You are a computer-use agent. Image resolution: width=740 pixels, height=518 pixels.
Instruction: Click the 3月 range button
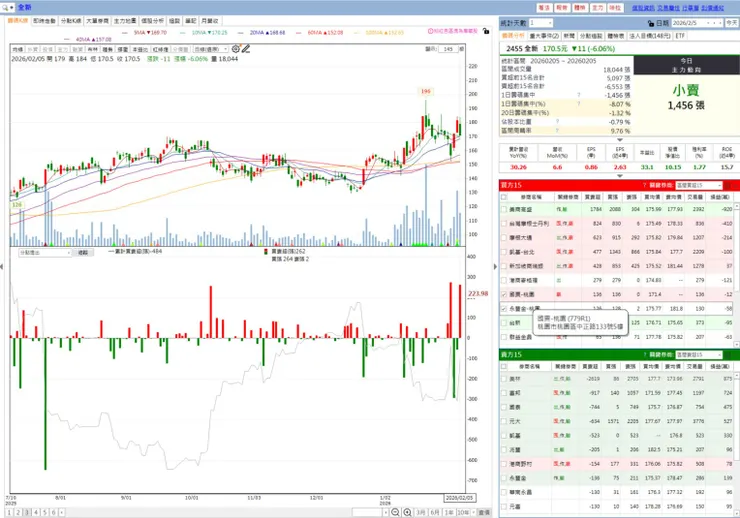click(x=420, y=512)
